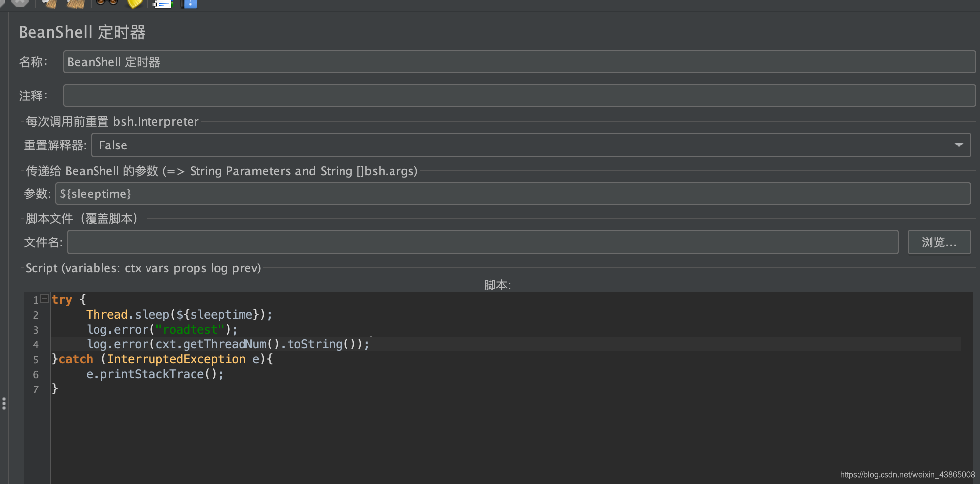
Task: Click the 参数 field containing ${sleeptime}
Action: tap(513, 194)
